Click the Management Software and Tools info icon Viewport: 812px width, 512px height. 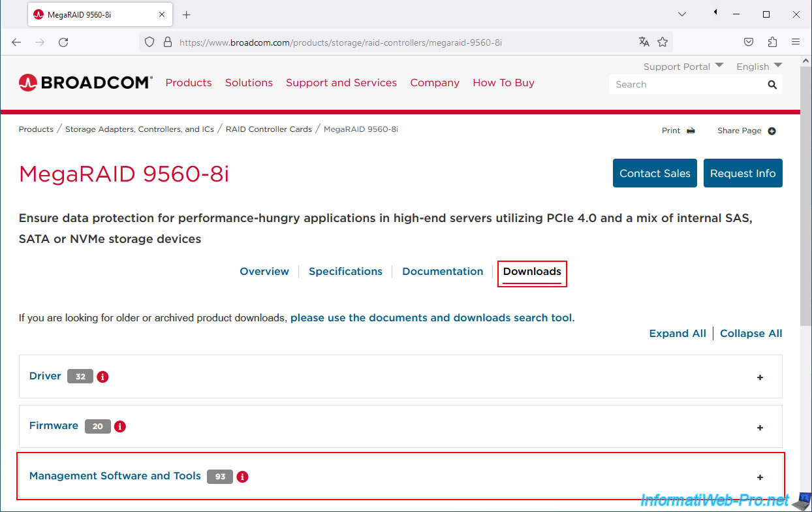pos(242,477)
